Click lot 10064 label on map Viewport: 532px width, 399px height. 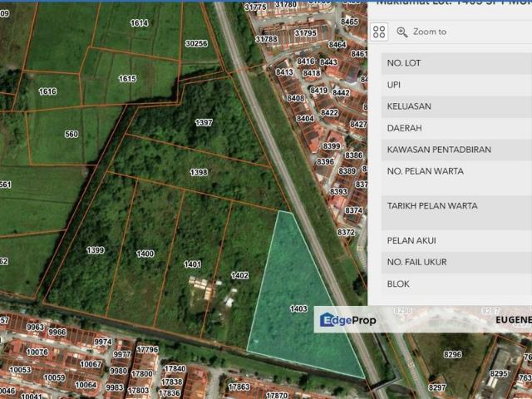(x=86, y=385)
